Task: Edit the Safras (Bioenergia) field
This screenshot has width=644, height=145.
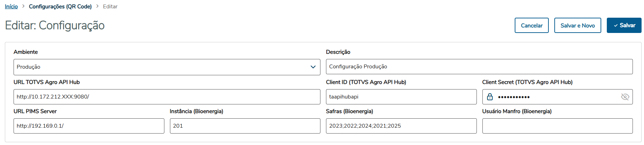Action: click(x=401, y=126)
